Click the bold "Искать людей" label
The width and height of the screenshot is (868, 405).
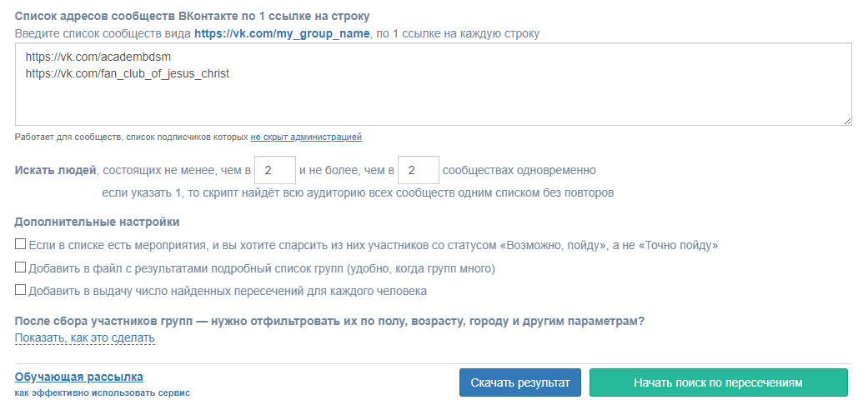56,171
